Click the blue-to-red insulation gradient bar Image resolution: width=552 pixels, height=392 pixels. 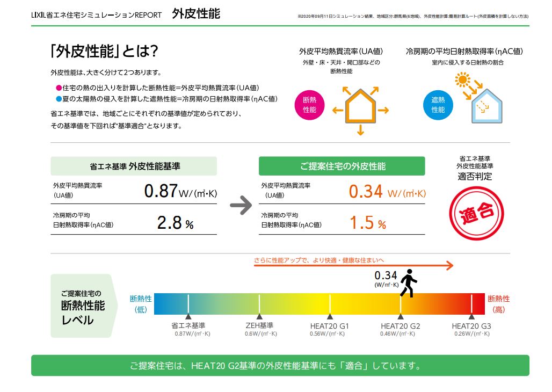[x=319, y=303]
